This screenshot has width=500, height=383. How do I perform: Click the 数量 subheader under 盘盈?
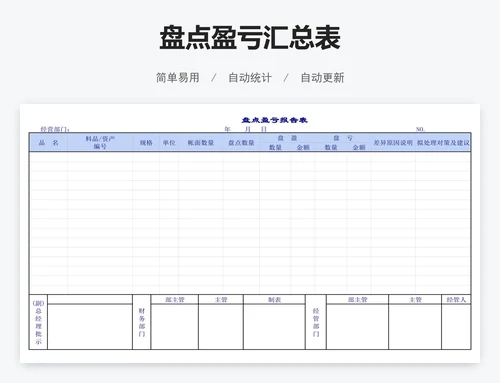276,147
